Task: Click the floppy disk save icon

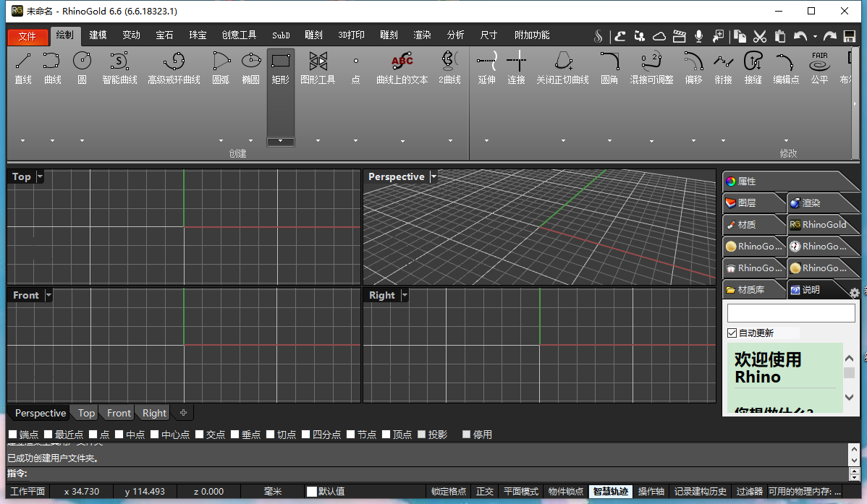Action: [x=850, y=36]
